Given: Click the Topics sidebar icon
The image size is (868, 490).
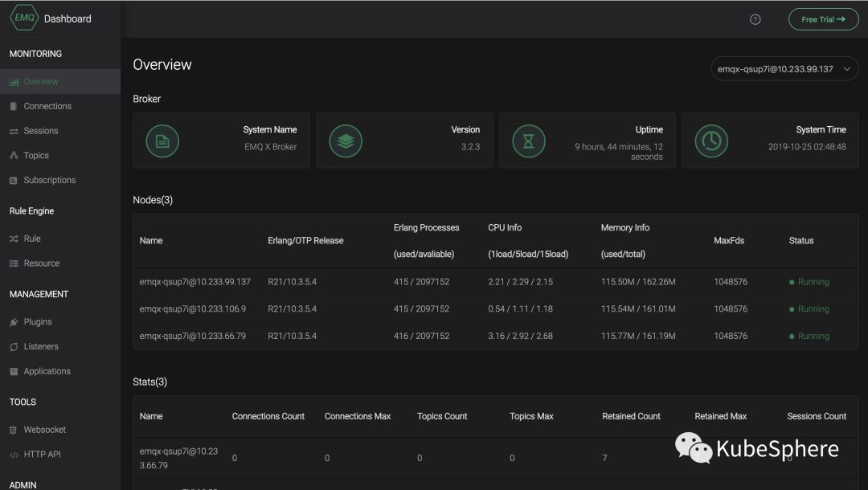Looking at the screenshot, I should coord(14,155).
